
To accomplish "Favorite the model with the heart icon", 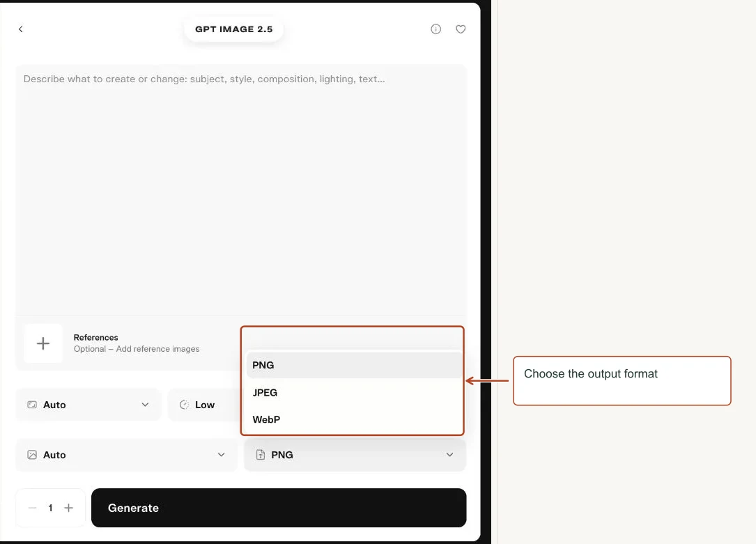I will pos(461,29).
